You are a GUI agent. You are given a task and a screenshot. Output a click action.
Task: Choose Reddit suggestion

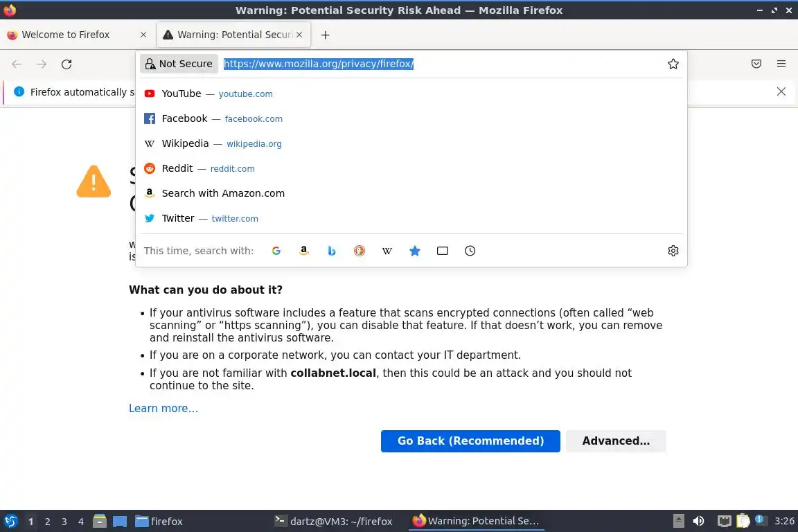[411, 168]
